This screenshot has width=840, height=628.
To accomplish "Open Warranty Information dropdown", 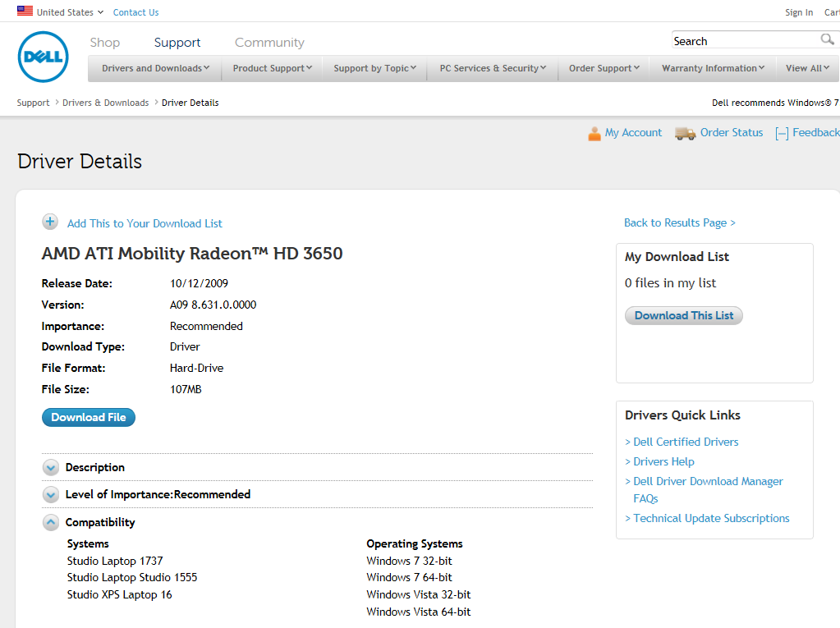I will pyautogui.click(x=713, y=68).
